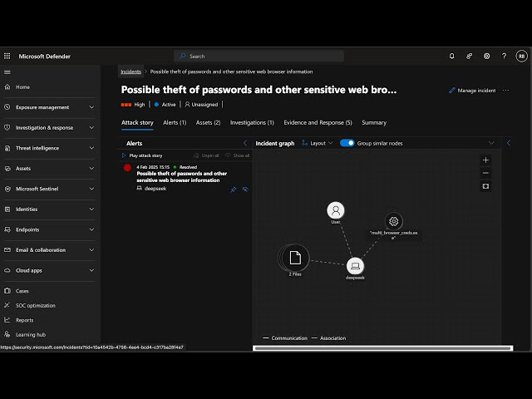This screenshot has height=399, width=532.
Task: Open the Possible theft of passwords alert
Action: pyautogui.click(x=181, y=177)
